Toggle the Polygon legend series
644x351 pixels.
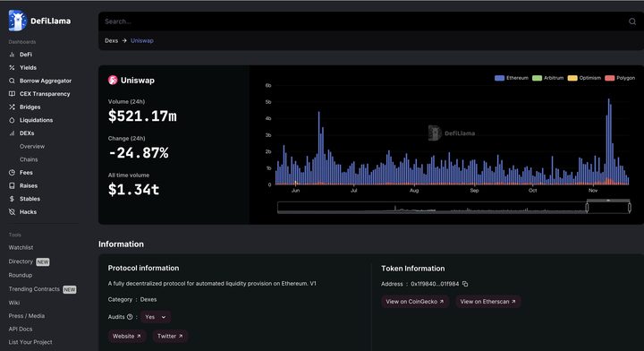coord(620,78)
